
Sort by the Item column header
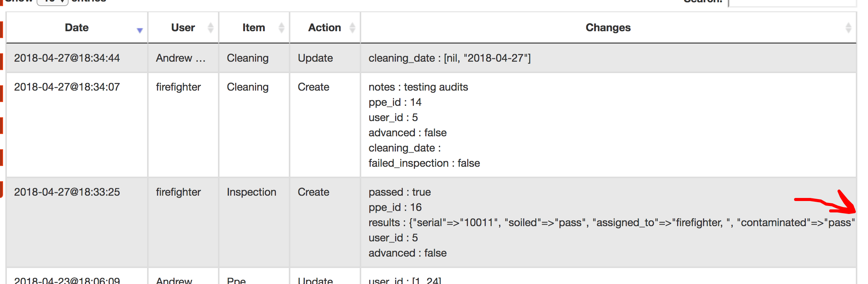click(254, 27)
